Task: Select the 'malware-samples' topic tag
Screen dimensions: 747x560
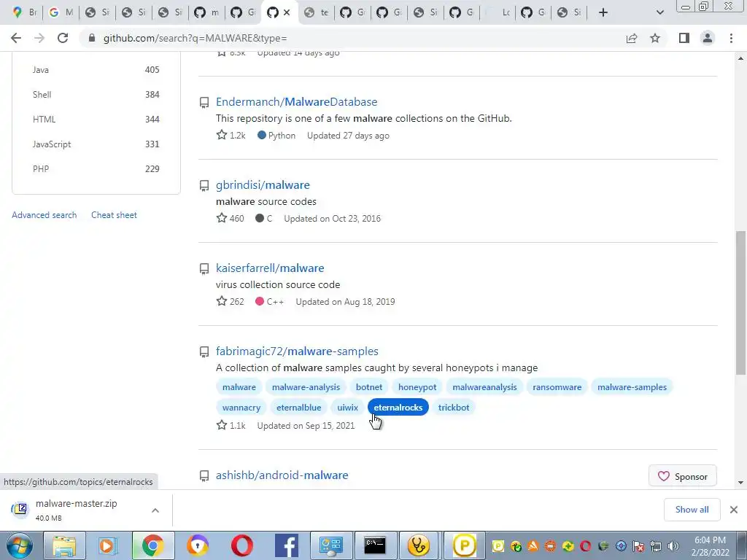Action: pos(632,387)
